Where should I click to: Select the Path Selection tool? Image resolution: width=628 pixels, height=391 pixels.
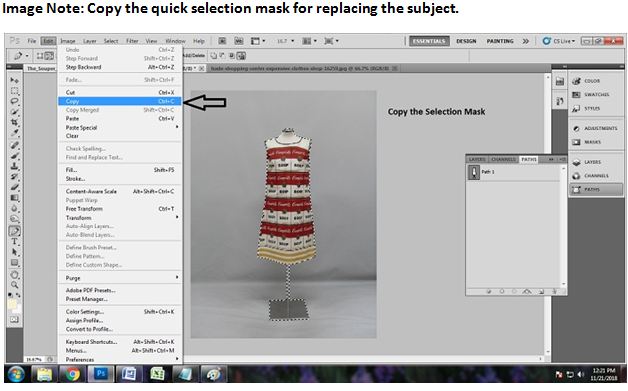pos(14,252)
